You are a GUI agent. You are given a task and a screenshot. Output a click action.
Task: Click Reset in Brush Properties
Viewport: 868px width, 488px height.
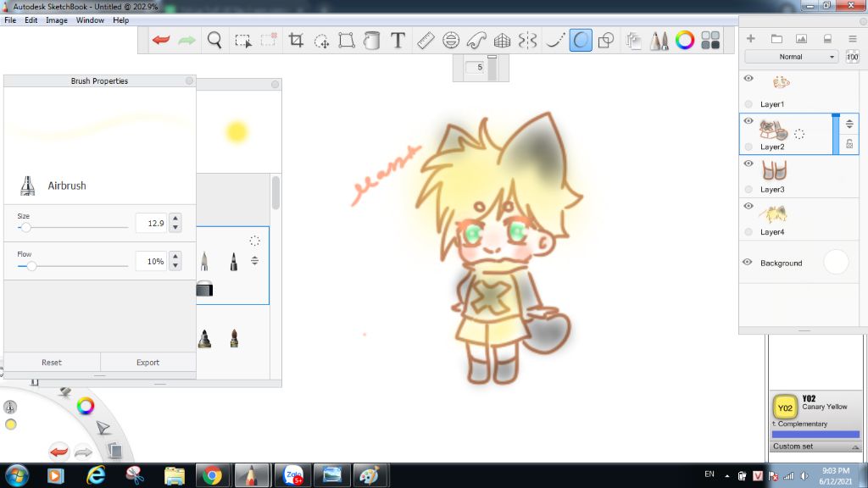tap(52, 363)
